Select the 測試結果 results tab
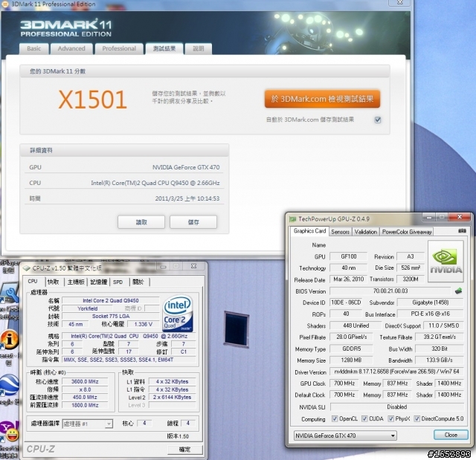The image size is (476, 460). click(164, 48)
